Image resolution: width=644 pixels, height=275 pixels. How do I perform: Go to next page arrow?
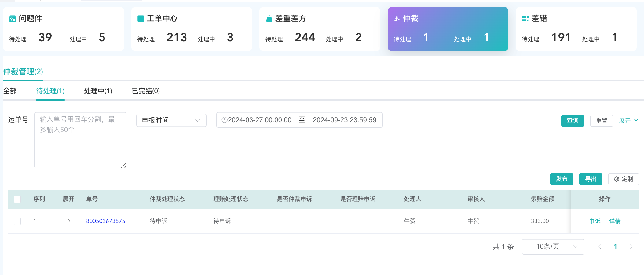(x=631, y=247)
